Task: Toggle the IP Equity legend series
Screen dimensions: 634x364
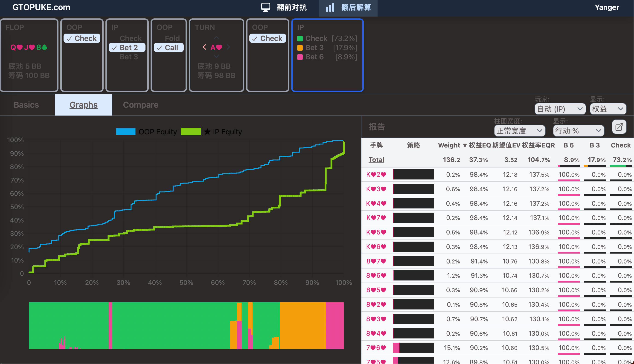Action: coord(211,132)
